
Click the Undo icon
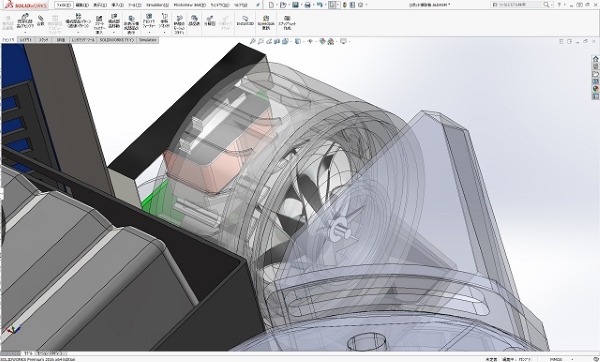coord(319,5)
